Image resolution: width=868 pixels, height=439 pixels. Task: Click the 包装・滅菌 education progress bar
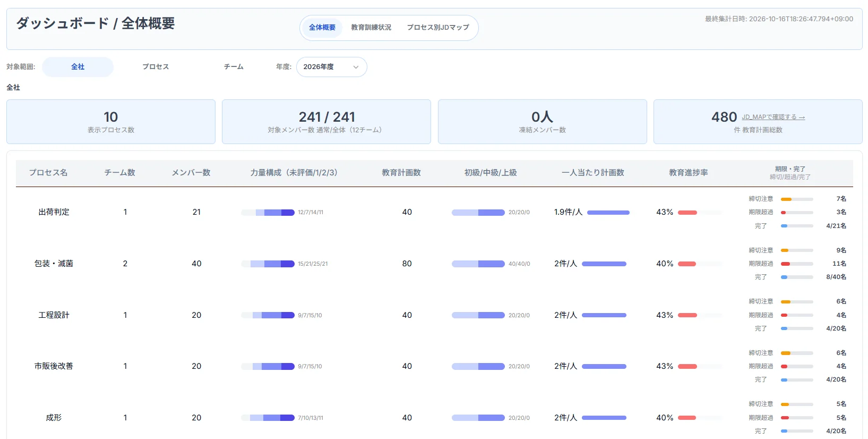coord(700,264)
